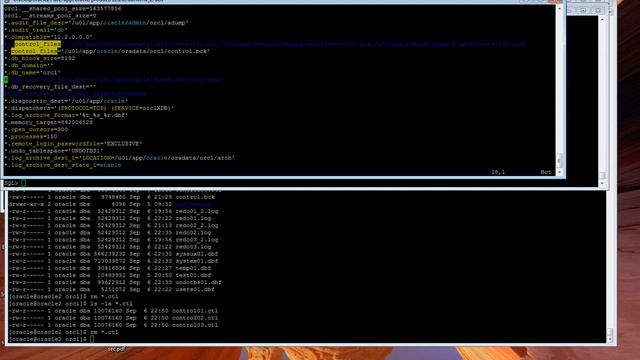Click the shell prompt cursor in bottom terminal
640x360 pixels.
tap(92, 339)
